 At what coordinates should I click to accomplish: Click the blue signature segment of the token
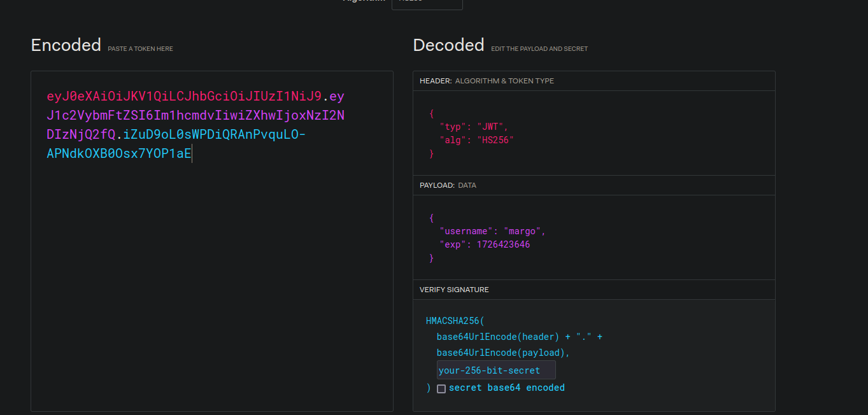(x=176, y=144)
